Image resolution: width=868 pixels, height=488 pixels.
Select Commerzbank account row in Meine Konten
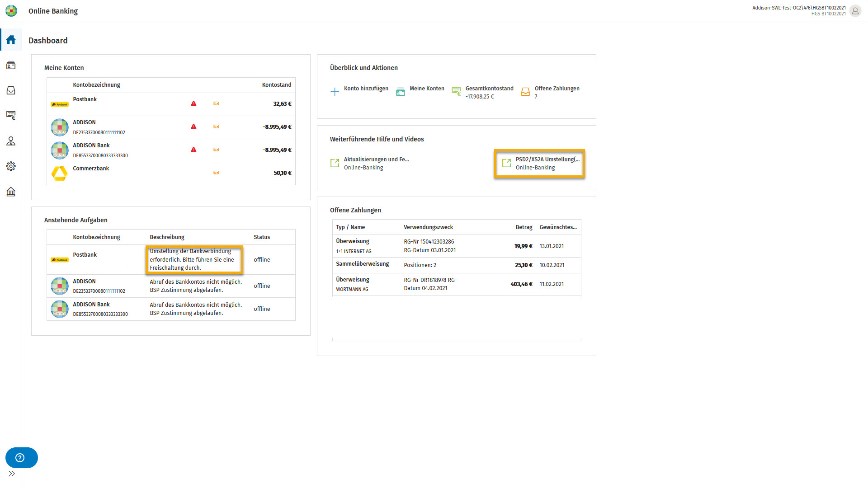(171, 174)
